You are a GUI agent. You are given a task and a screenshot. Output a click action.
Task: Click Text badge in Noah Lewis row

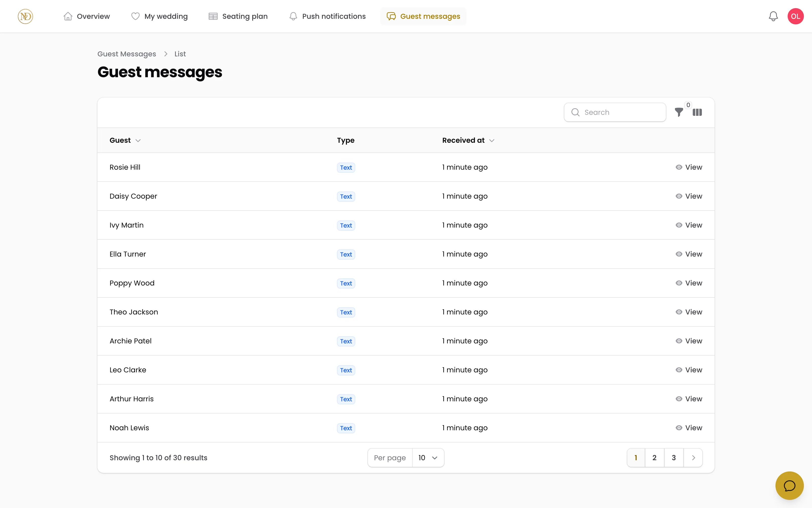point(346,428)
